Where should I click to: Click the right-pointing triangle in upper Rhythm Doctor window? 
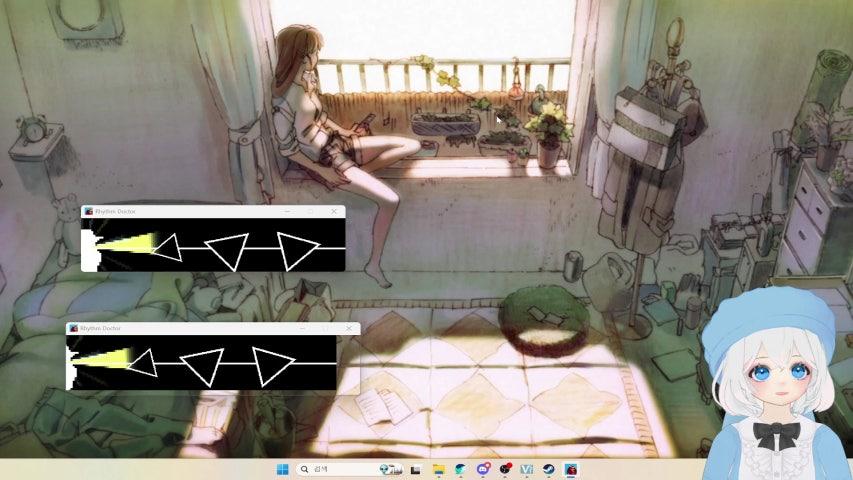point(298,250)
